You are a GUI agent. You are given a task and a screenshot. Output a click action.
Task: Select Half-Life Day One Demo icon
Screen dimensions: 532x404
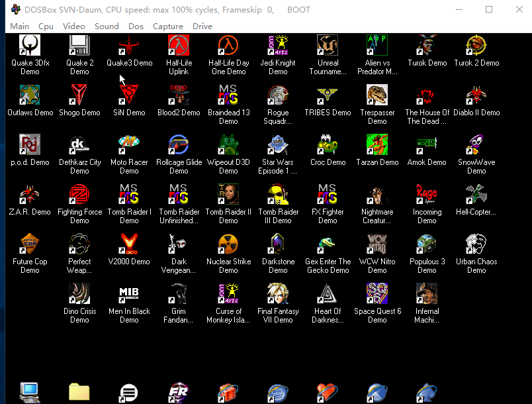(x=228, y=45)
